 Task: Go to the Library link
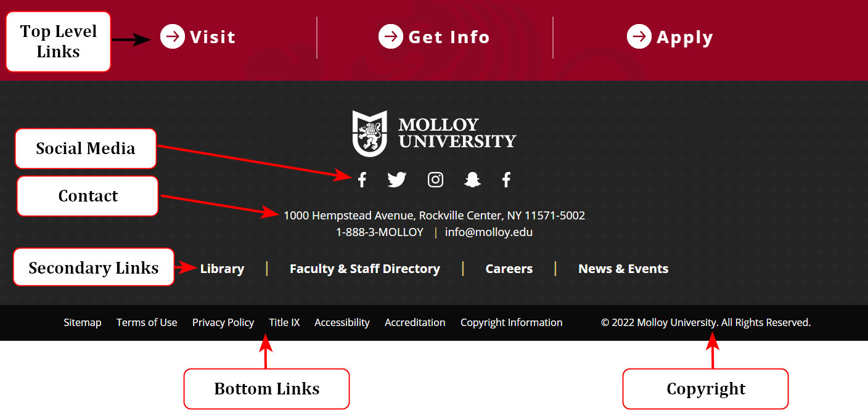[222, 269]
